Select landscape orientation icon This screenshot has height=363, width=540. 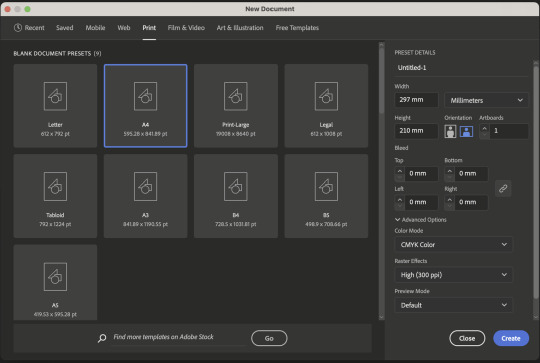point(466,131)
